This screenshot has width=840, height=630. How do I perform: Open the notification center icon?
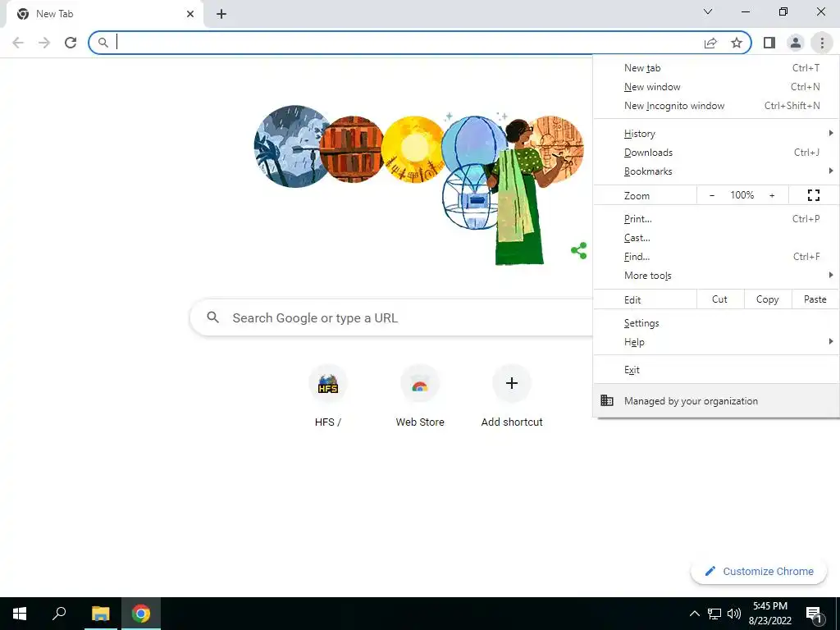(814, 614)
